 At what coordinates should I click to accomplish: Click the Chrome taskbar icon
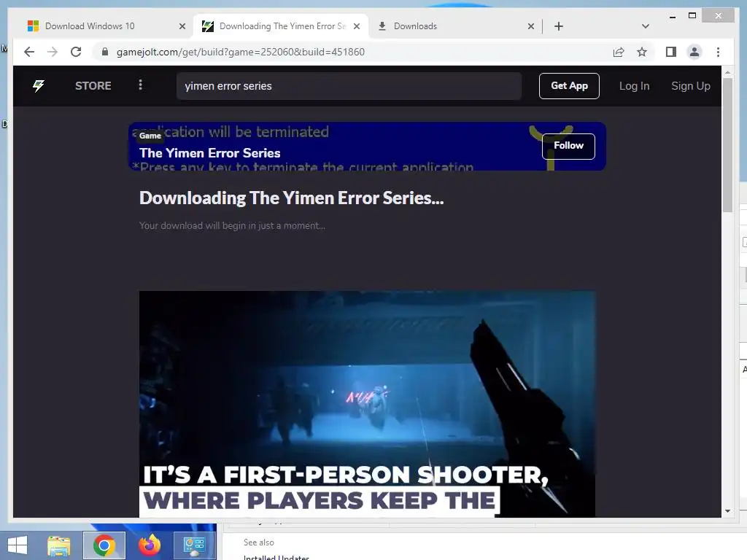(x=104, y=545)
